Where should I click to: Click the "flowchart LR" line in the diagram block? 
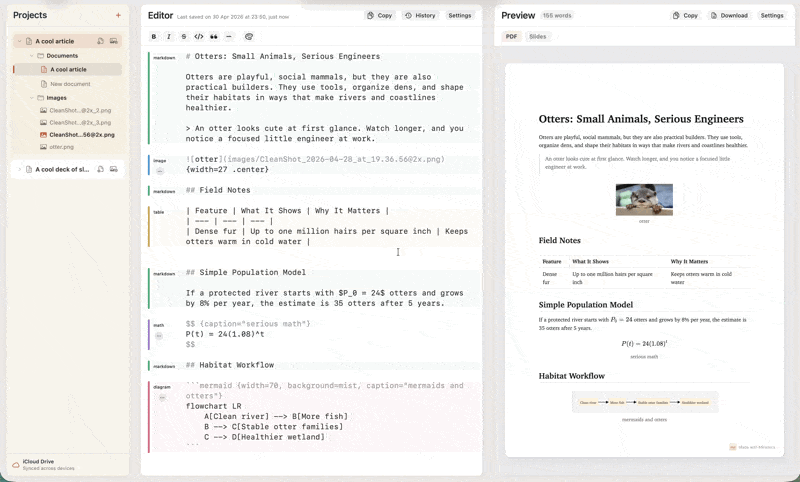tap(213, 407)
